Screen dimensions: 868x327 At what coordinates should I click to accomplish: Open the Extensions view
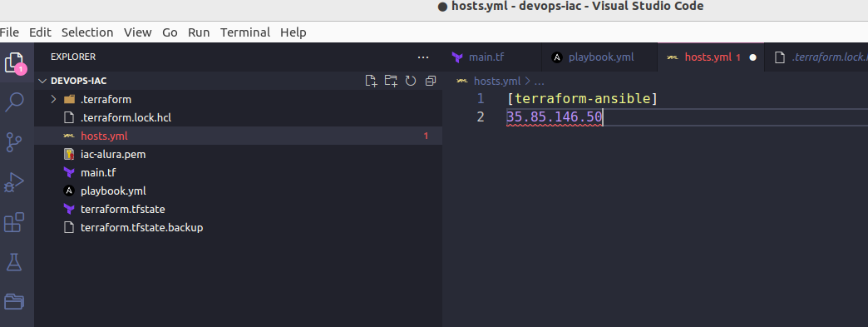[x=14, y=222]
